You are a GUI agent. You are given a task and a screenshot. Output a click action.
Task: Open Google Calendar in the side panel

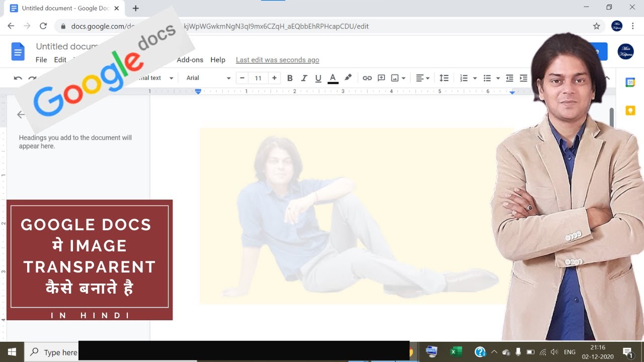point(630,82)
